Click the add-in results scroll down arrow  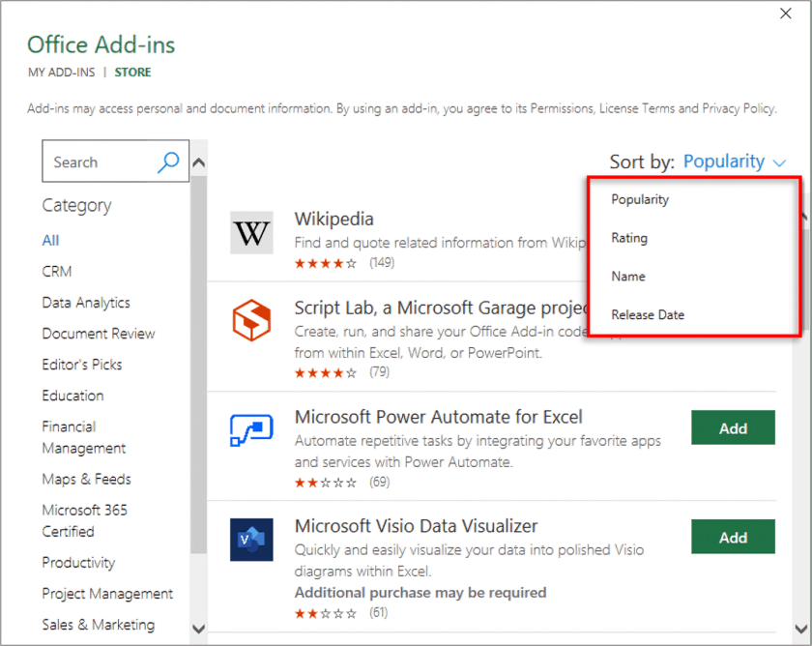801,629
